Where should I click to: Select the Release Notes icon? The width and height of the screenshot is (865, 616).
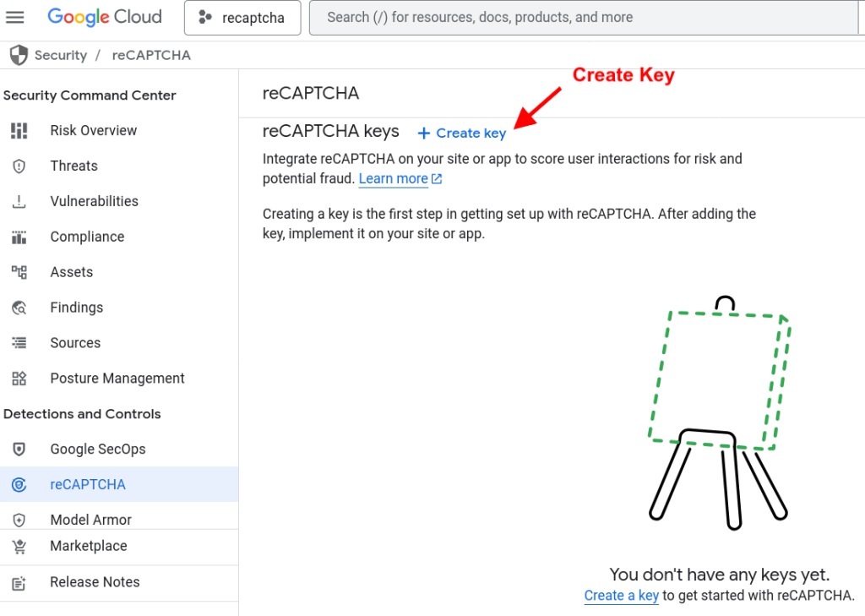[x=19, y=581]
